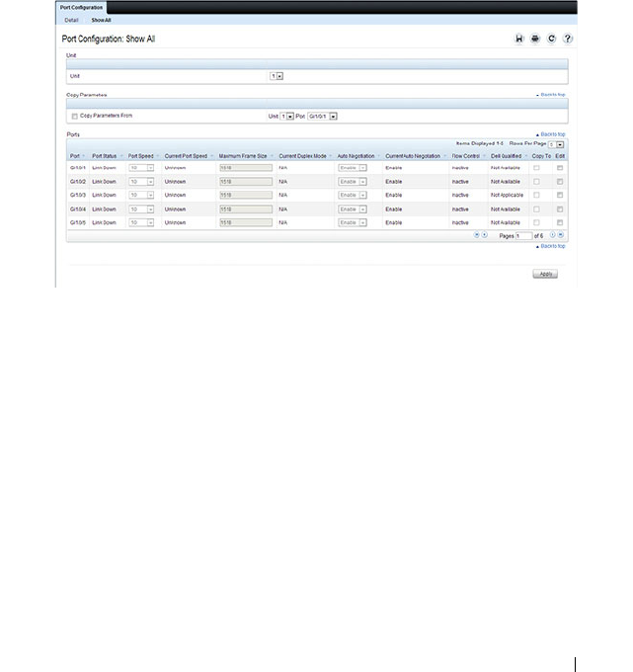Viewport: 633px width, 672px height.
Task: Go to last page of ports table
Action: 561,235
